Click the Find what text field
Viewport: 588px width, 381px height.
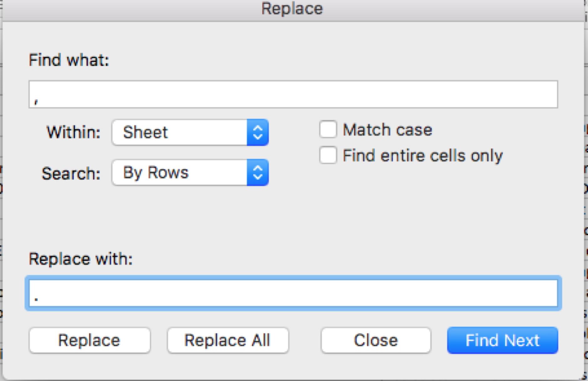click(293, 94)
